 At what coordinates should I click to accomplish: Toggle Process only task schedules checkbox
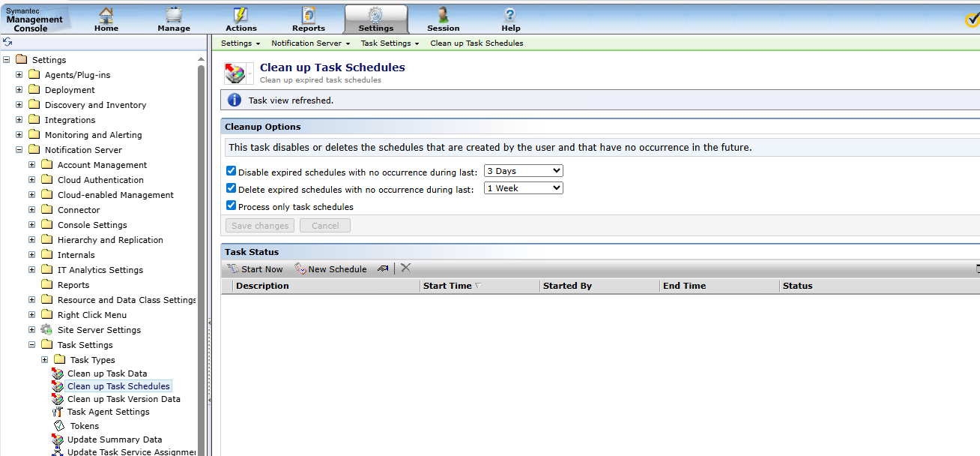point(232,205)
